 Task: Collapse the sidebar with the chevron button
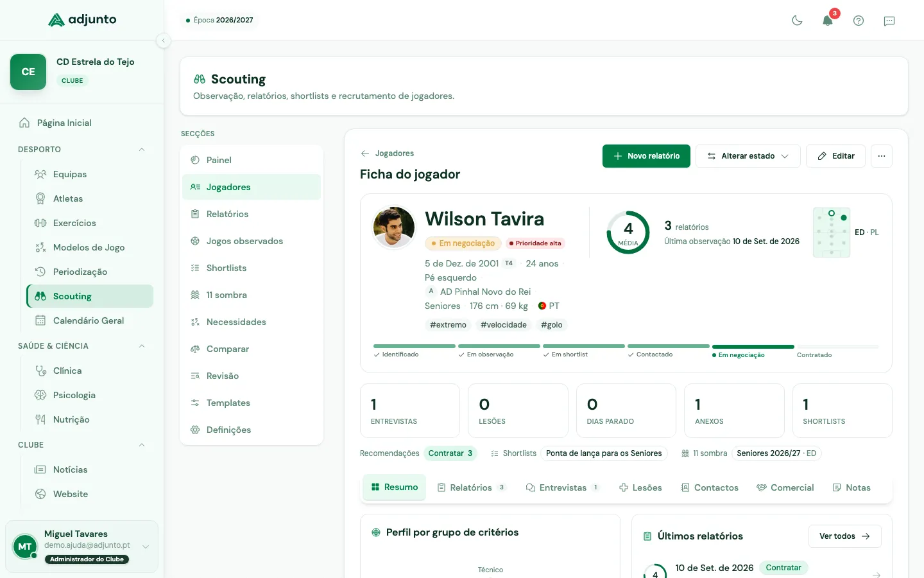pos(164,40)
